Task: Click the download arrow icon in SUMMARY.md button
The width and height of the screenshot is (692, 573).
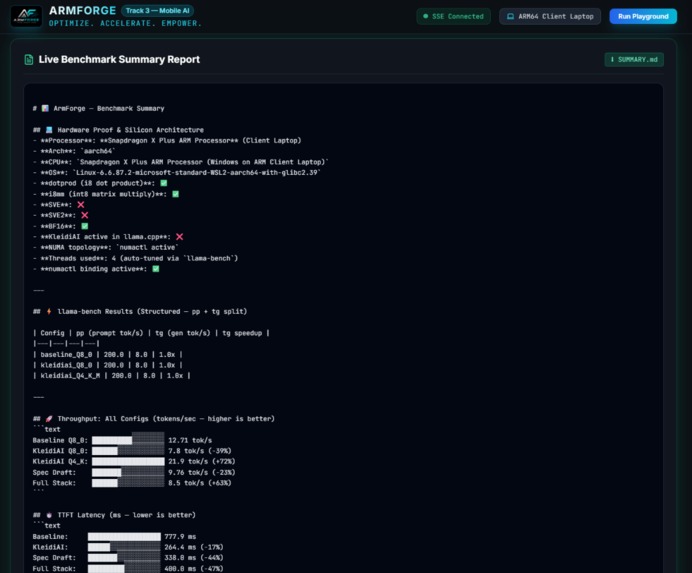Action: (x=612, y=60)
